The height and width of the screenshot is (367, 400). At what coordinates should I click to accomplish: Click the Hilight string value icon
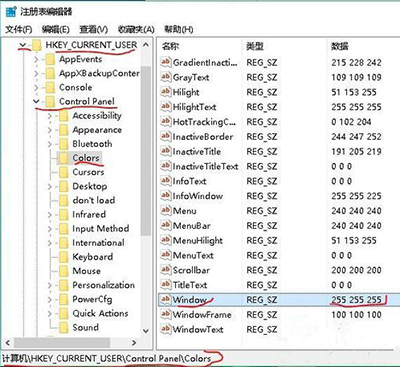point(166,92)
